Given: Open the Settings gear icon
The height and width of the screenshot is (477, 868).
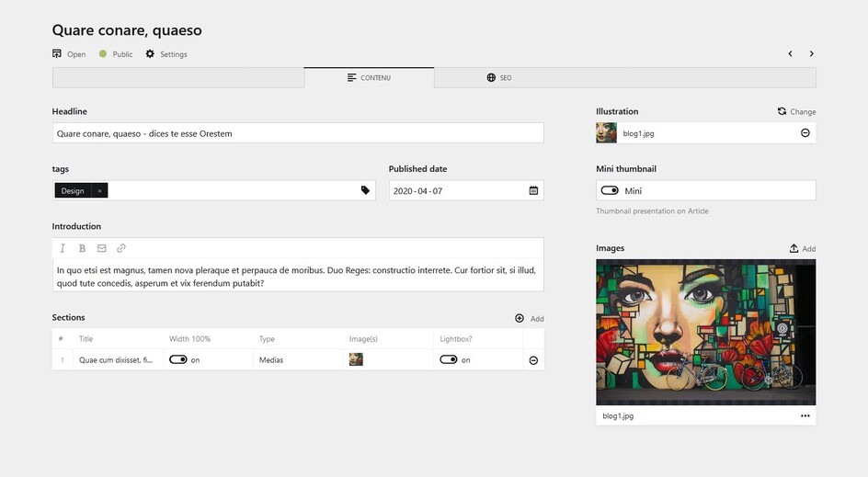Looking at the screenshot, I should [x=150, y=53].
